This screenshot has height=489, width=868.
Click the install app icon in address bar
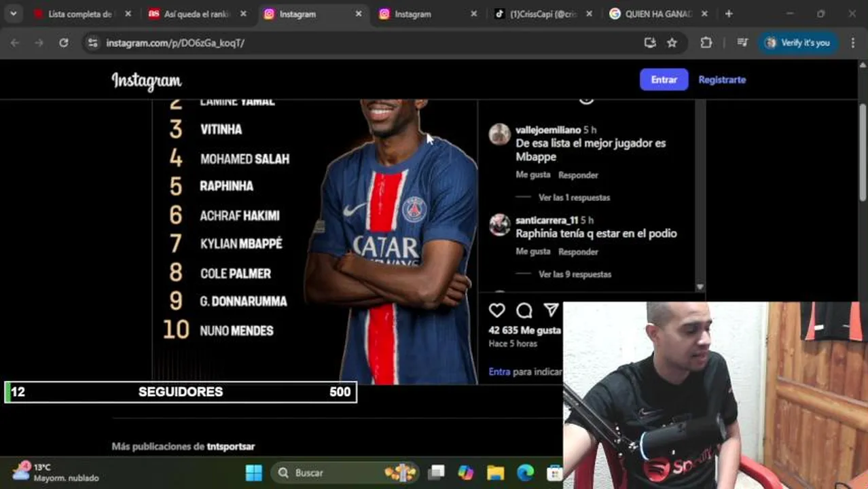pyautogui.click(x=650, y=43)
